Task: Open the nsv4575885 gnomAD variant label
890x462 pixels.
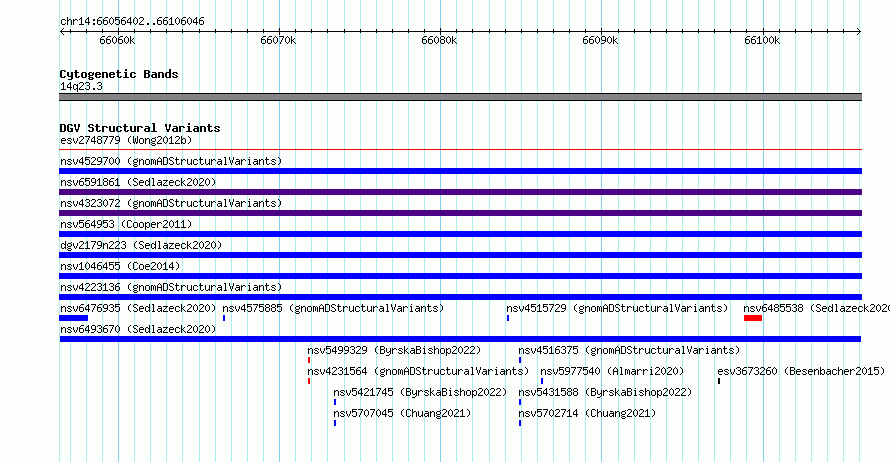Action: [x=333, y=308]
